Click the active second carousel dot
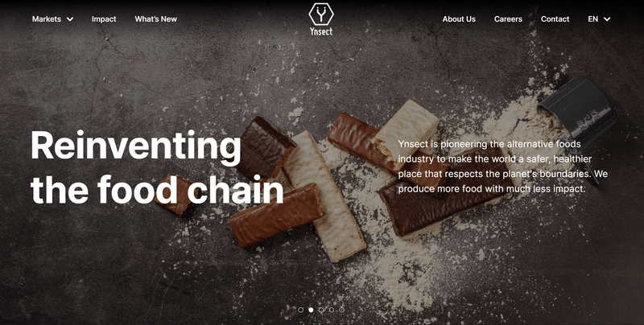Image resolution: width=644 pixels, height=325 pixels. click(311, 310)
